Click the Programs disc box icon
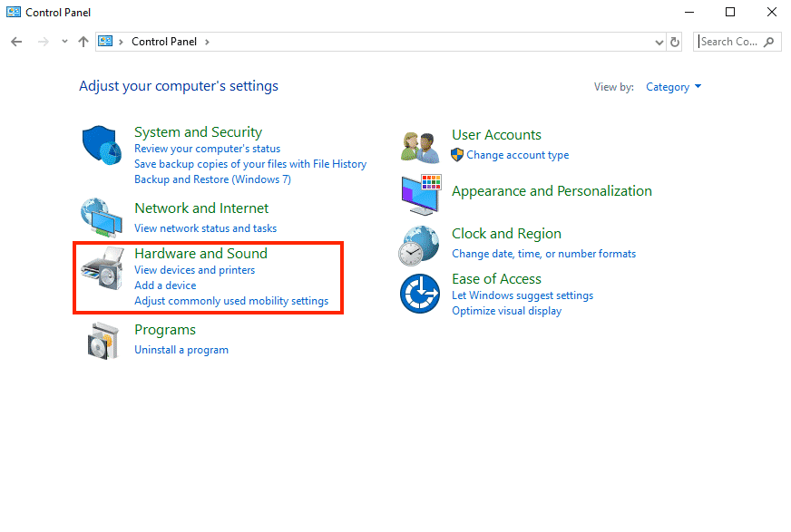Image resolution: width=791 pixels, height=532 pixels. click(102, 341)
